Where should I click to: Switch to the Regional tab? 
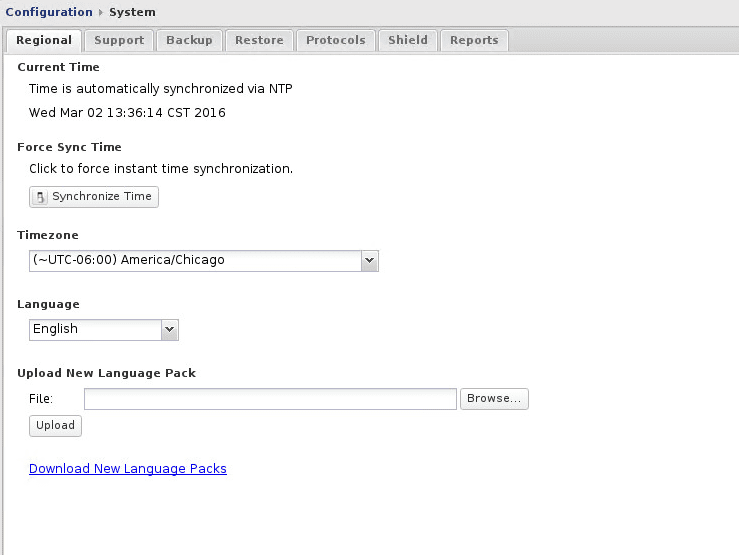[x=44, y=40]
